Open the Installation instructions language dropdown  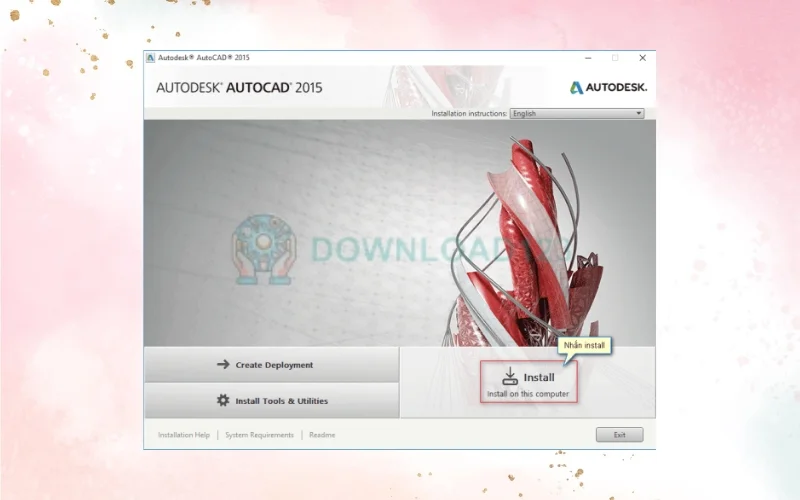coord(576,113)
